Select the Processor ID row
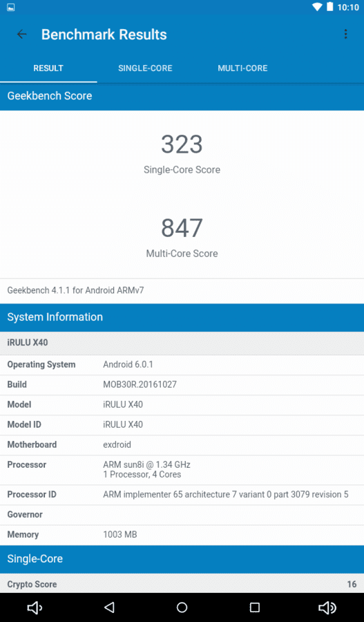This screenshot has width=364, height=622. coord(182,495)
